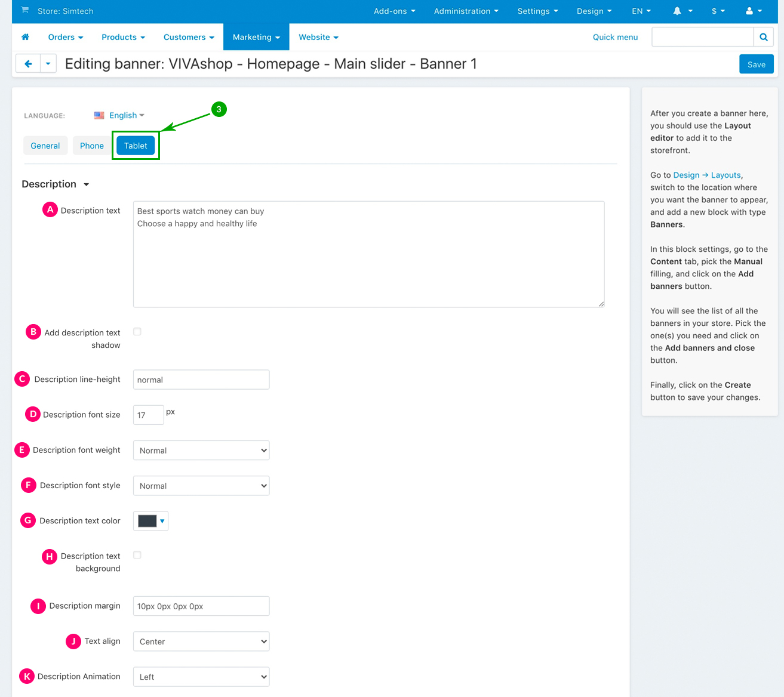The width and height of the screenshot is (784, 697).
Task: Toggle the Description text background checkbox
Action: click(137, 555)
